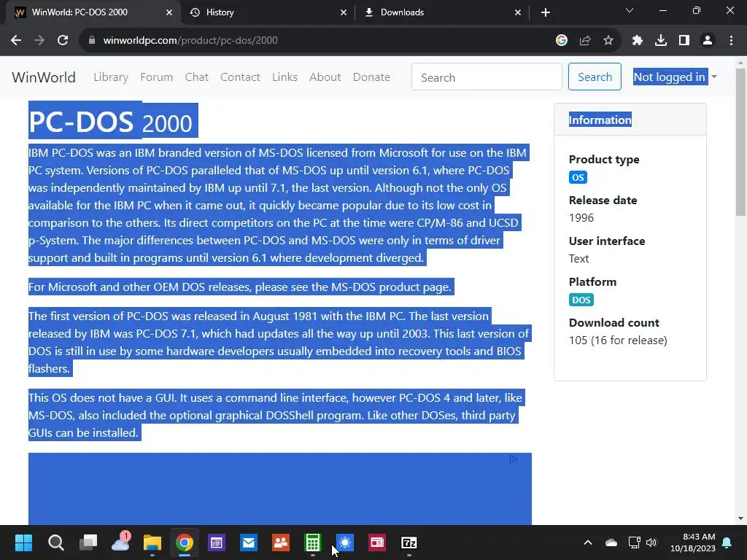Image resolution: width=747 pixels, height=560 pixels.
Task: Show hidden system tray icons
Action: tap(588, 542)
